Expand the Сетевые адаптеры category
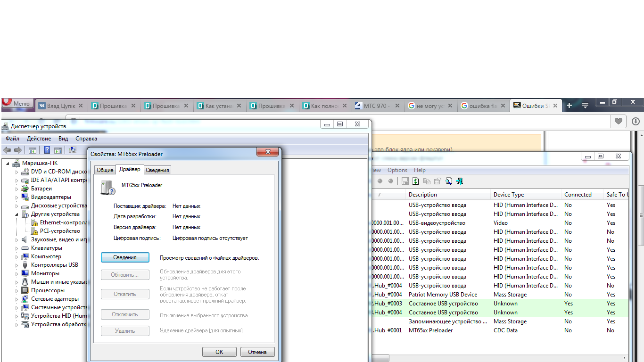The image size is (644, 362). point(17,299)
